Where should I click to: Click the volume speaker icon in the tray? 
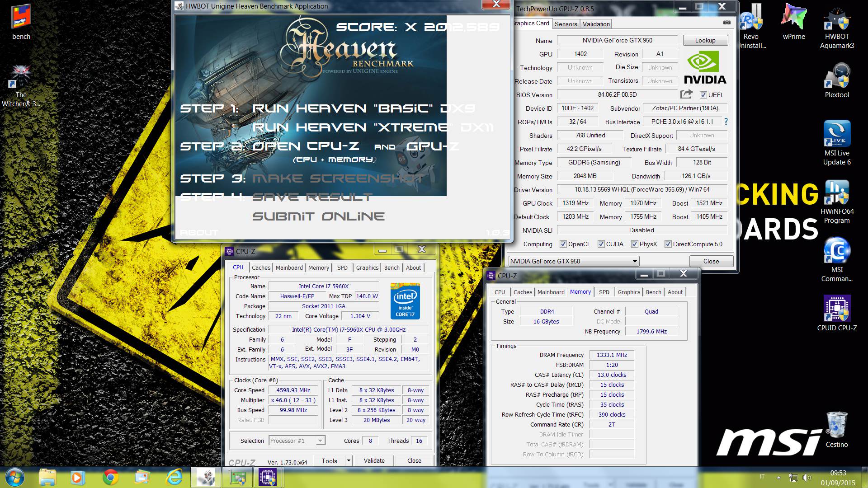[x=807, y=477]
